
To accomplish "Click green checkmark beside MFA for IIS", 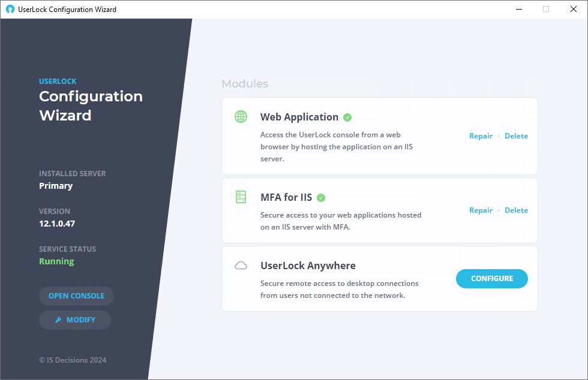I will pyautogui.click(x=321, y=198).
